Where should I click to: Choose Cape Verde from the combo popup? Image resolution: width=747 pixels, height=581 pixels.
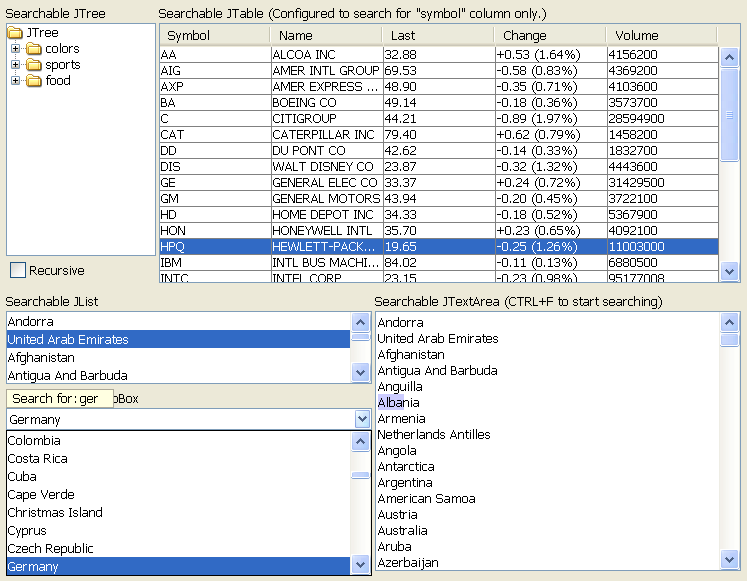(179, 494)
